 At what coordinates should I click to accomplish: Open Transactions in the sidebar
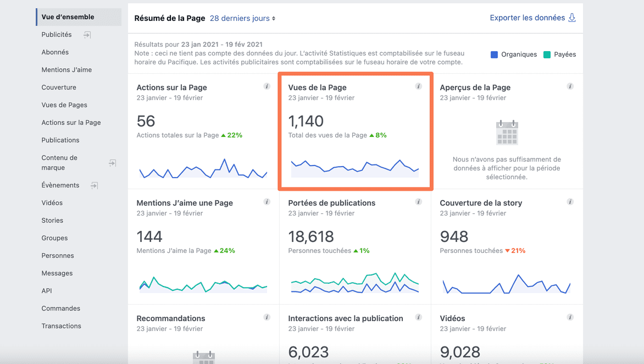point(61,326)
